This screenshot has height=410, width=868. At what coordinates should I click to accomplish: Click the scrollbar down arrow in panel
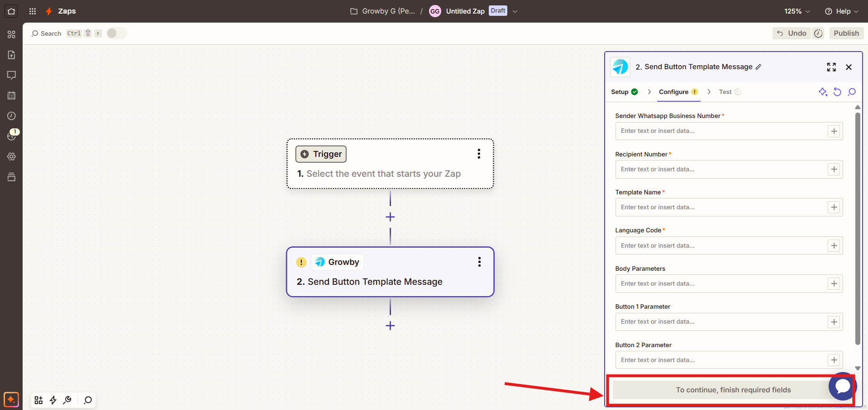coord(858,368)
